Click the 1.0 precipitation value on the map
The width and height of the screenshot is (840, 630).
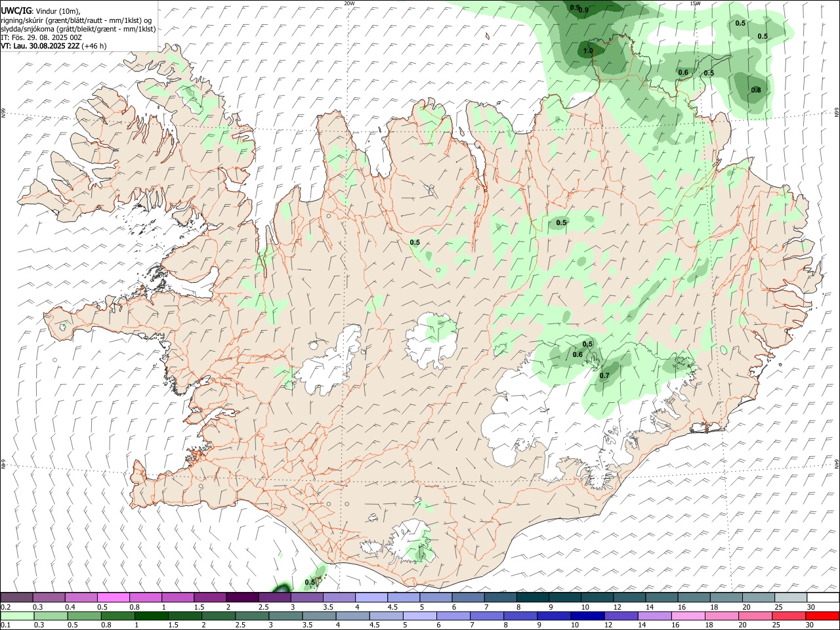pyautogui.click(x=588, y=51)
